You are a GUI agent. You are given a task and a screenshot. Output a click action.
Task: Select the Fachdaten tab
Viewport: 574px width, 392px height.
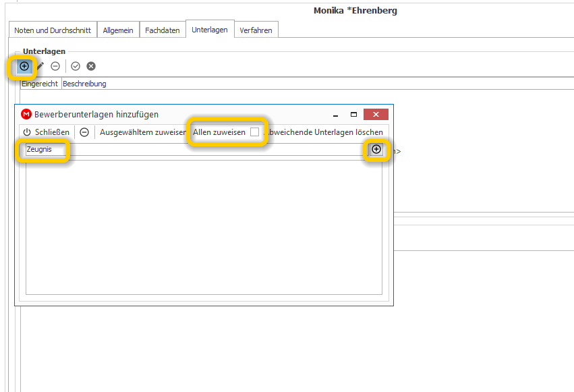[162, 30]
